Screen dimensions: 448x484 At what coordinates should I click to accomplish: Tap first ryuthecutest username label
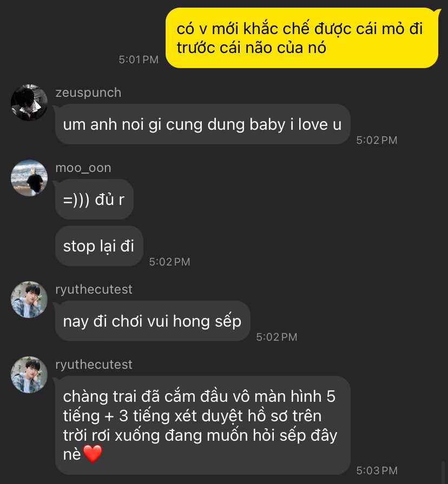[x=94, y=289]
